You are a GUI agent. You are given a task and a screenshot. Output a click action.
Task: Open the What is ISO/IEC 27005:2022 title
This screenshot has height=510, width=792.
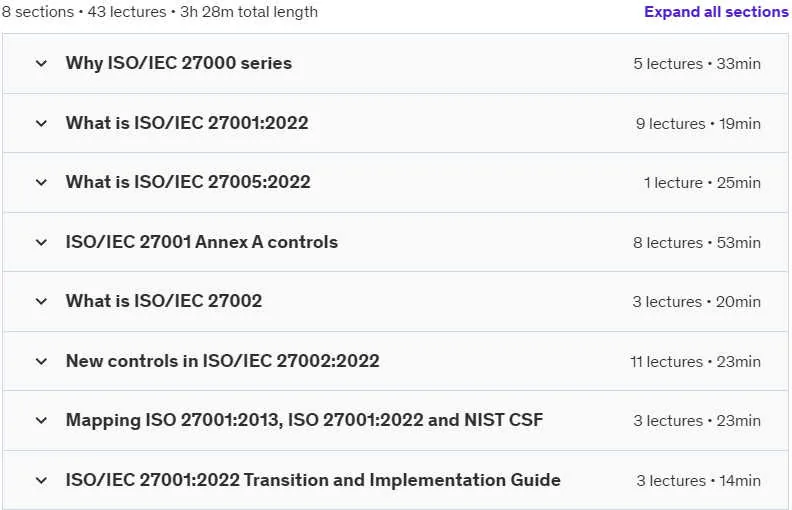click(188, 182)
